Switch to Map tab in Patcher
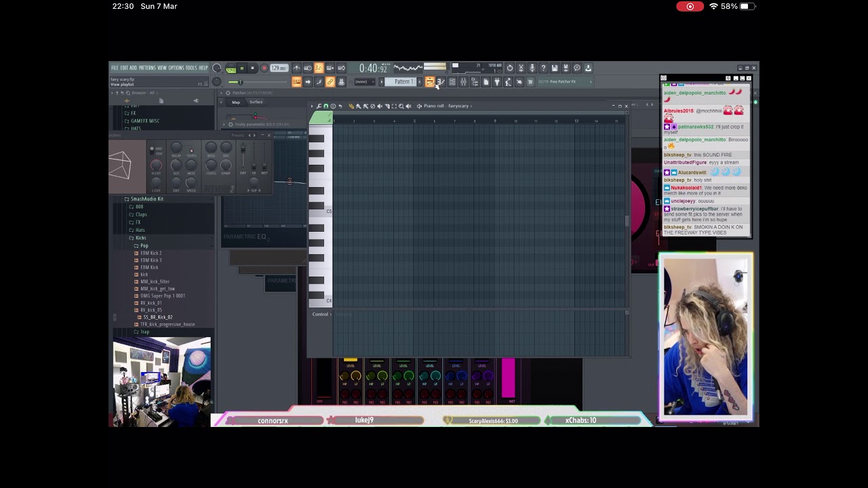The height and width of the screenshot is (488, 868). (236, 102)
